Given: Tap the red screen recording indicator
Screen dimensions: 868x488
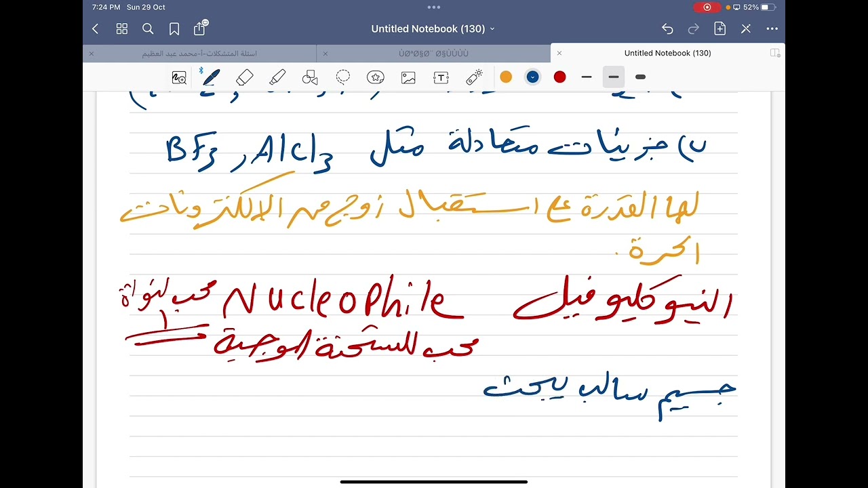Looking at the screenshot, I should 707,7.
